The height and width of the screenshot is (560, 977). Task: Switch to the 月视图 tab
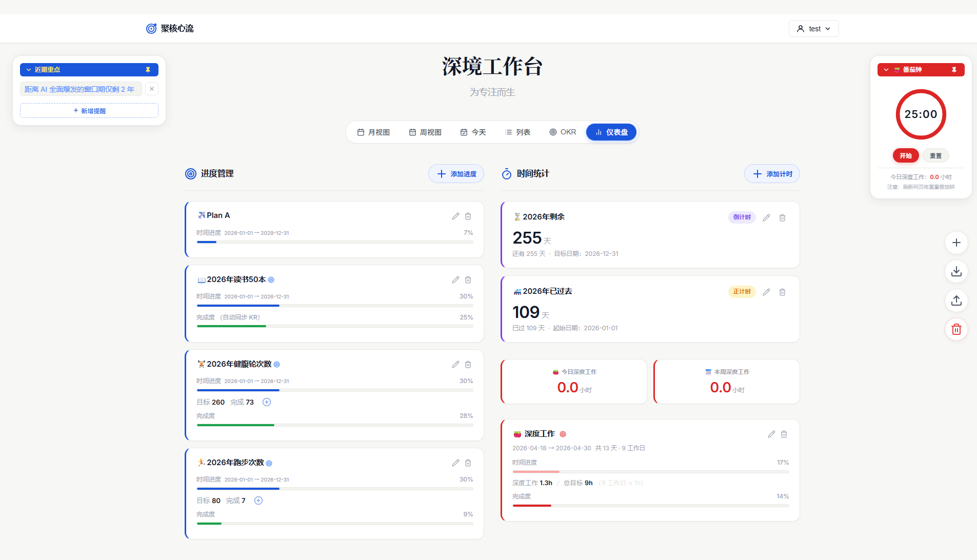pyautogui.click(x=373, y=132)
